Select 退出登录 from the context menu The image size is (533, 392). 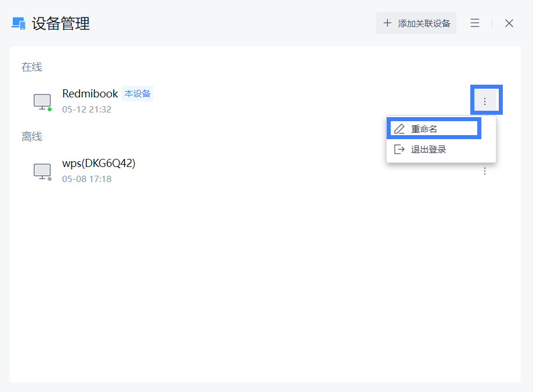tap(441, 150)
